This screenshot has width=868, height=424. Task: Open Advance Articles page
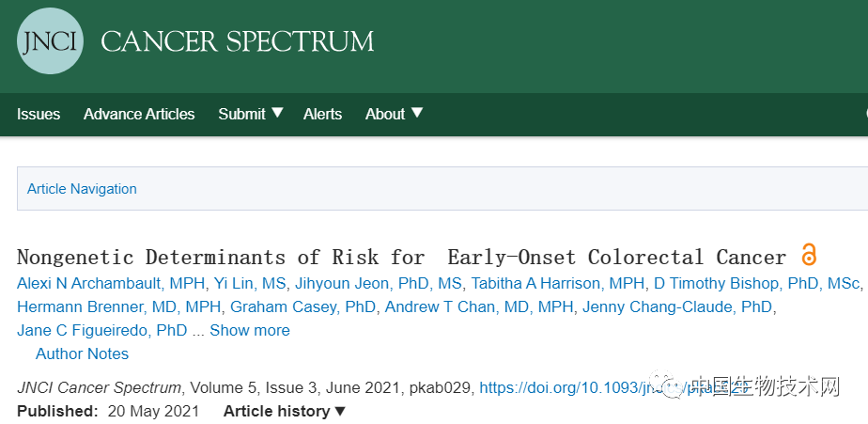[x=139, y=114]
